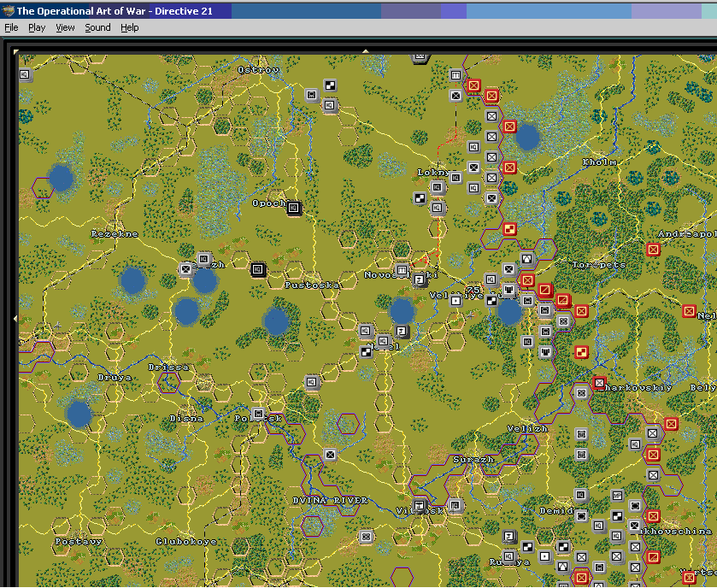Select the HQ counter in the map's top-left corner
This screenshot has height=588, width=717.
25,74
